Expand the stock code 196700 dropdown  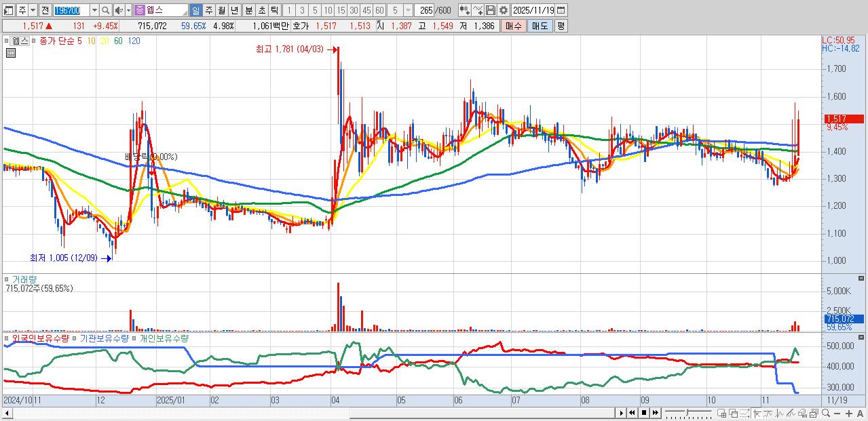point(94,10)
